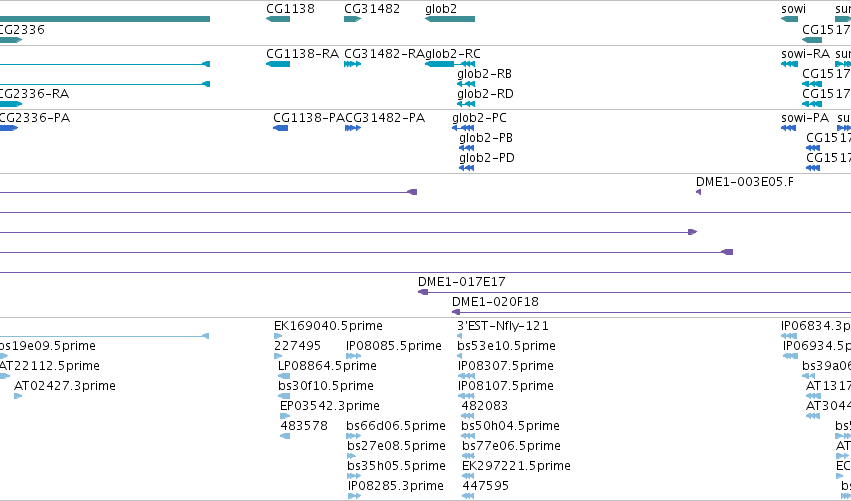This screenshot has width=851, height=501.
Task: Click the IP08285.3prime EST glyph
Action: pos(354,496)
